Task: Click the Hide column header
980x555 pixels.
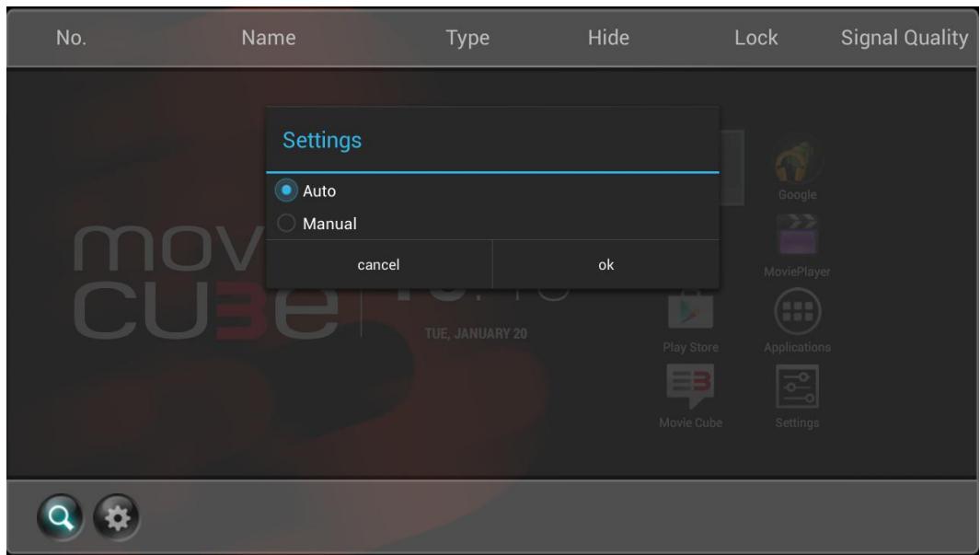Action: click(x=608, y=38)
